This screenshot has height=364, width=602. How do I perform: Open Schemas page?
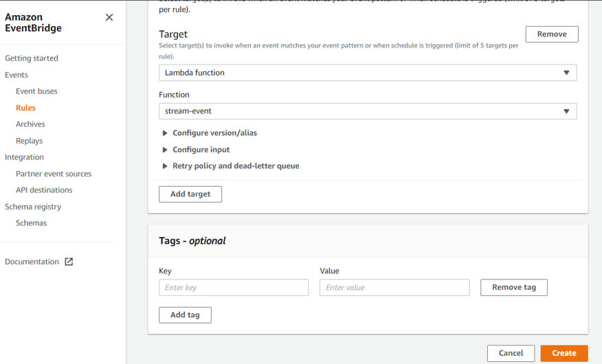point(31,223)
